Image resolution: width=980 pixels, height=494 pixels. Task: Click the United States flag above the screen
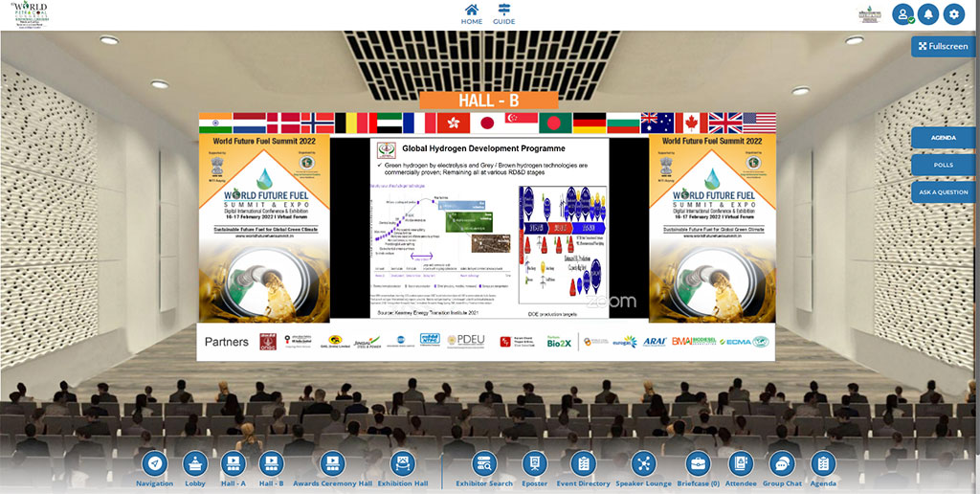coord(759,123)
